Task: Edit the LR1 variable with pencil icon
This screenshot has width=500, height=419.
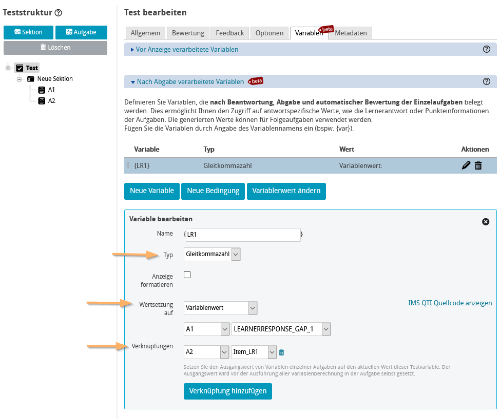Action: tap(466, 165)
